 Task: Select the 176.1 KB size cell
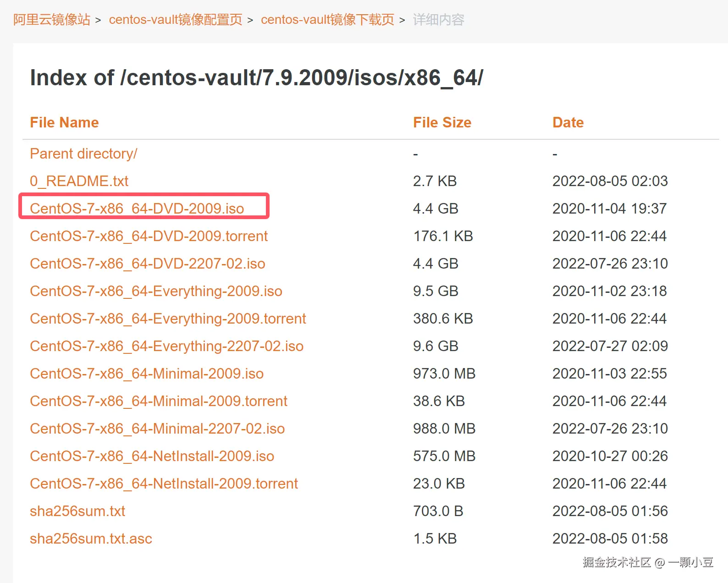tap(443, 236)
